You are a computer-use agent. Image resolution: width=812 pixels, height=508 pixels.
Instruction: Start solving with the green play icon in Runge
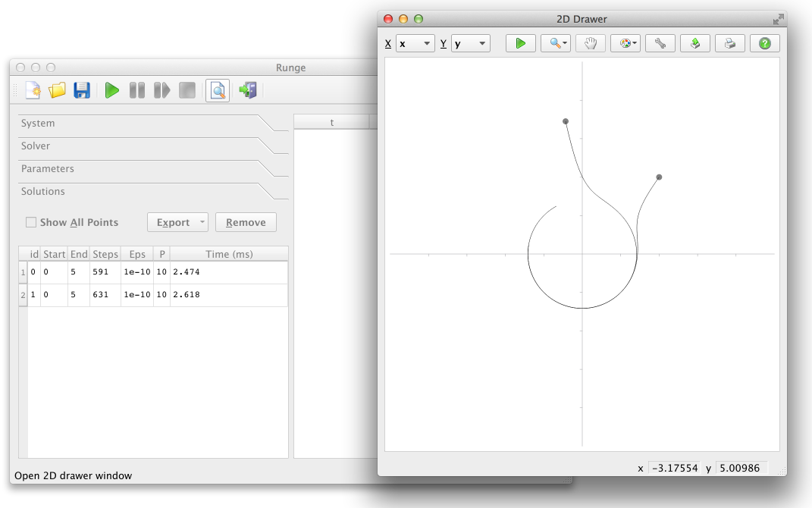[112, 90]
